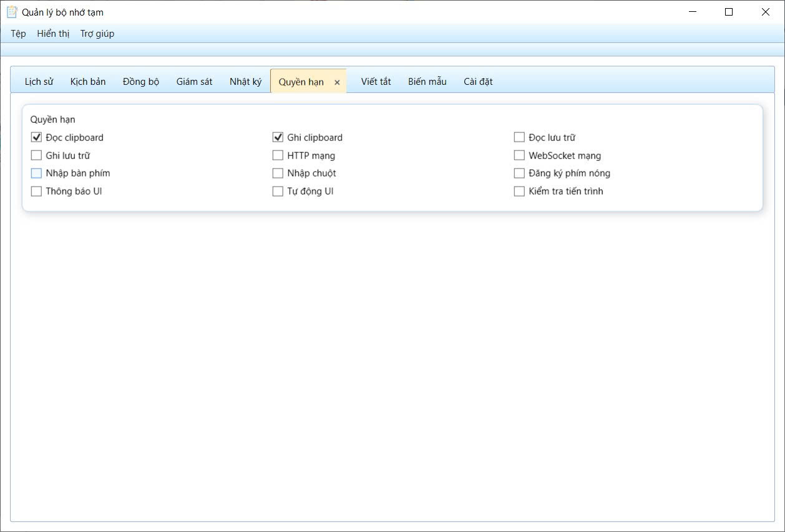Click the clipboard app icon in title bar

pyautogui.click(x=12, y=12)
